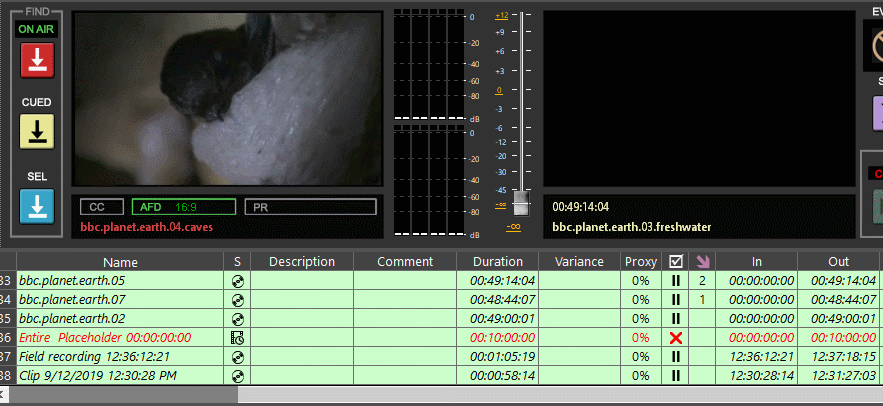Select the bbc.planet.earth.07 row
883x406 pixels.
pos(440,300)
